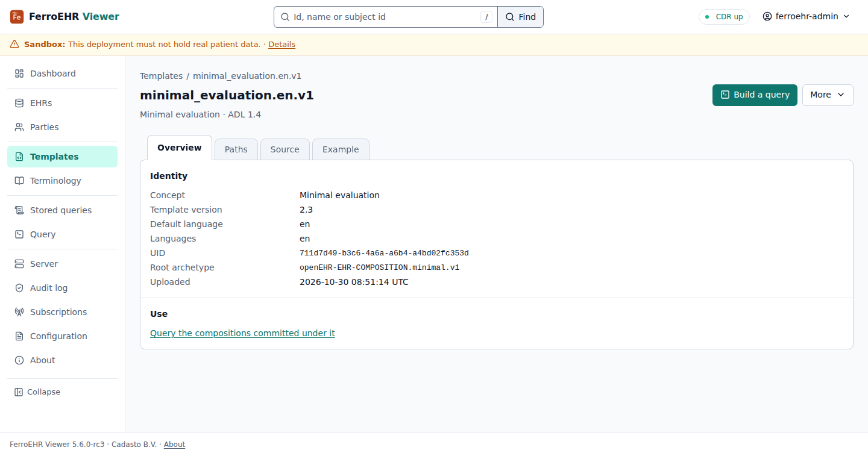Click the Parties people icon
The width and height of the screenshot is (868, 456).
click(x=19, y=127)
